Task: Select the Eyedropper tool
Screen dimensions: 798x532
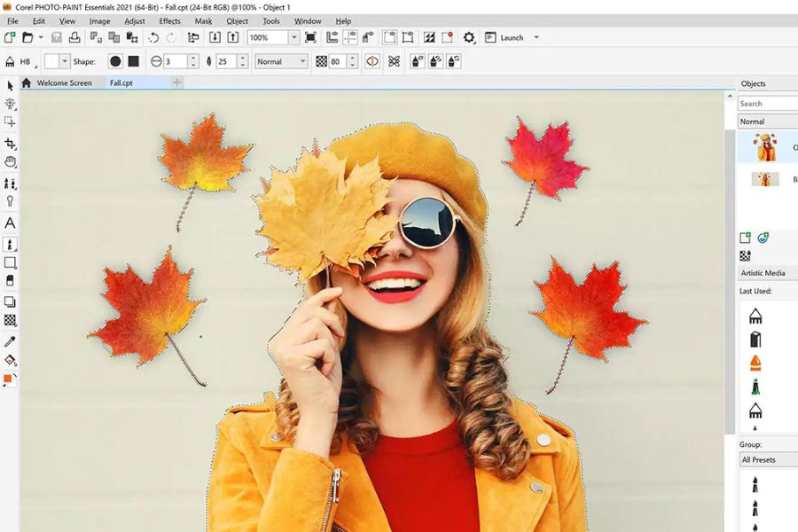Action: (10, 341)
